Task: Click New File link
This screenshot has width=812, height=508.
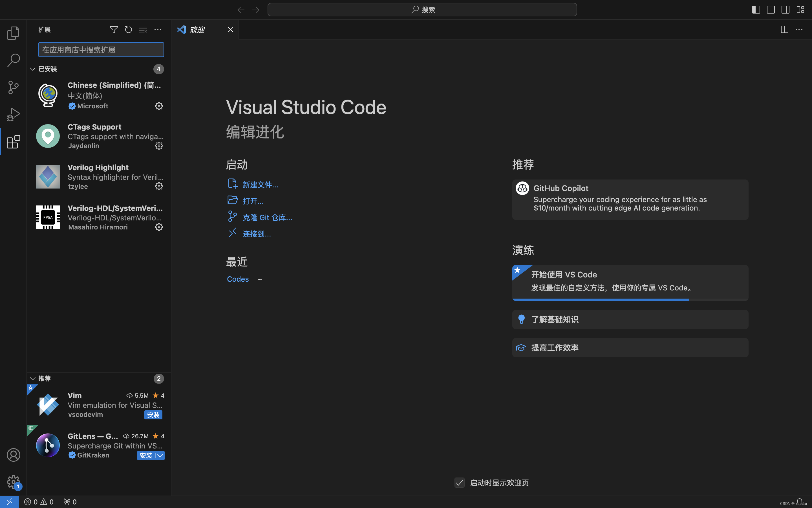Action: pyautogui.click(x=260, y=185)
